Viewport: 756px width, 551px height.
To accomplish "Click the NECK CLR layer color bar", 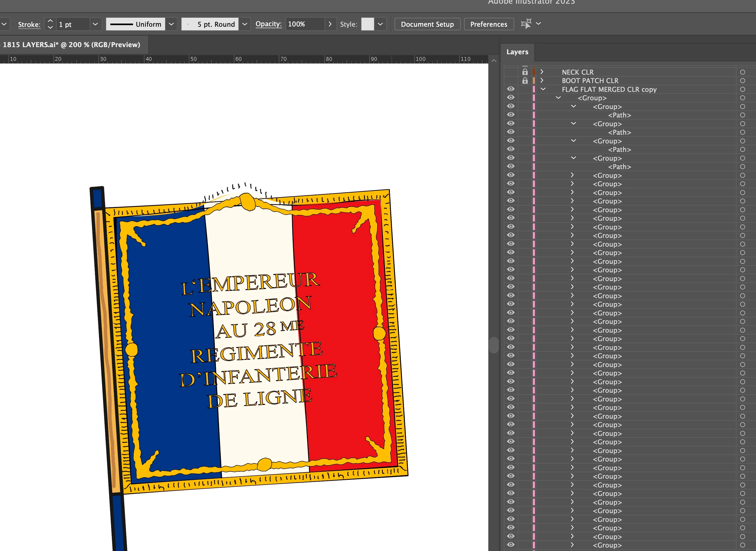I will pyautogui.click(x=534, y=72).
